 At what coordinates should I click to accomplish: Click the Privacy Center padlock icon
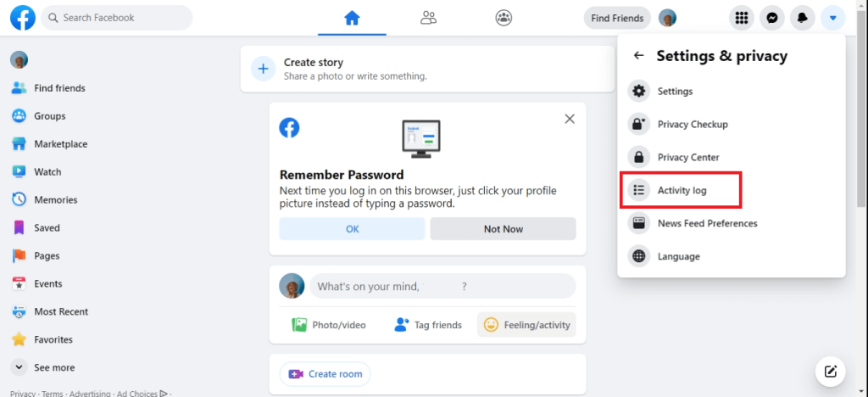tap(639, 157)
